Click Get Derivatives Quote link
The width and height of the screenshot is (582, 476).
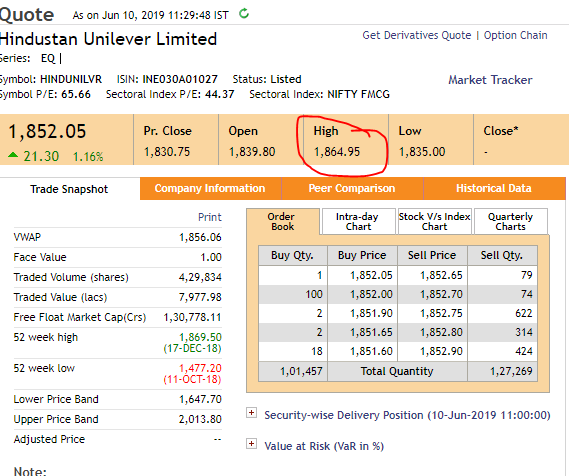(x=416, y=35)
